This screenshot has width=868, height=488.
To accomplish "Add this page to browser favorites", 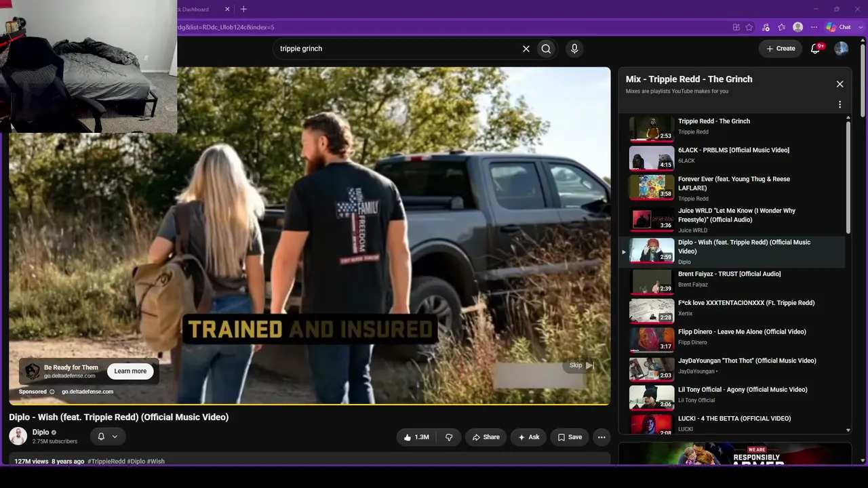I will 749,27.
